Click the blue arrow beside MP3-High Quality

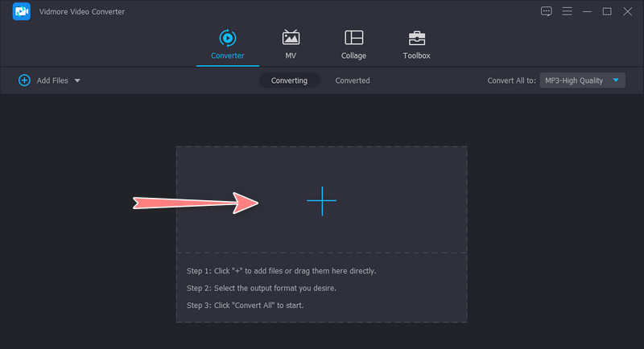pos(616,80)
